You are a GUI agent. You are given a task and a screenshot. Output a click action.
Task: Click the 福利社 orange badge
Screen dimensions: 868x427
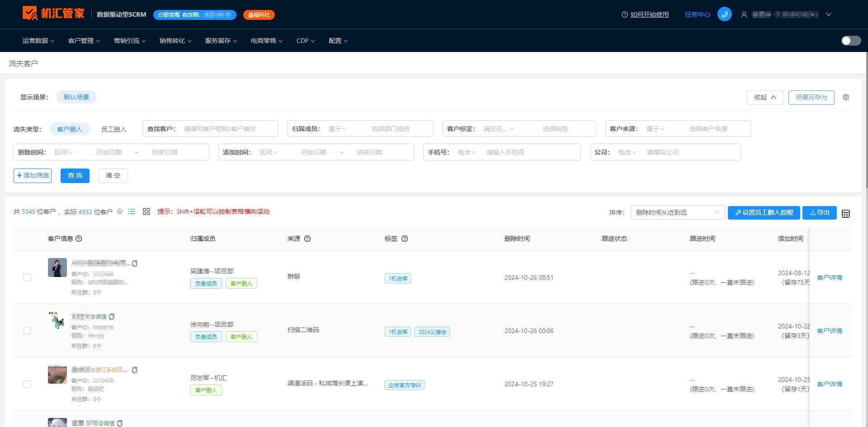pos(259,15)
